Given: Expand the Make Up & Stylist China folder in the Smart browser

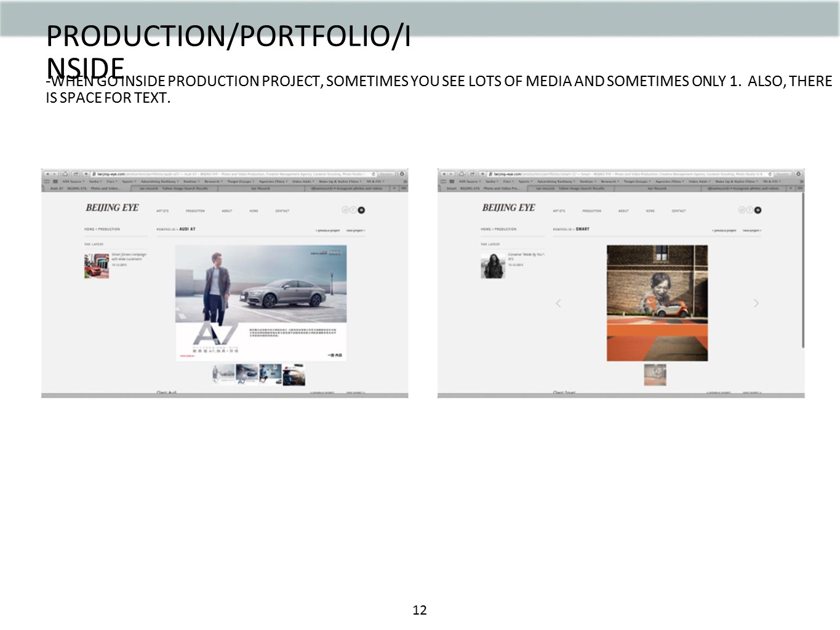Looking at the screenshot, I should (735, 181).
